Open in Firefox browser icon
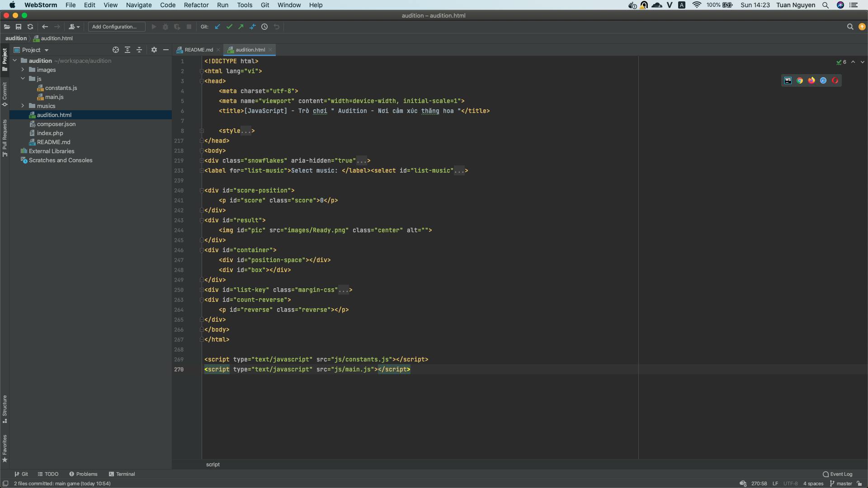Screen dimensions: 868x488 811,80
